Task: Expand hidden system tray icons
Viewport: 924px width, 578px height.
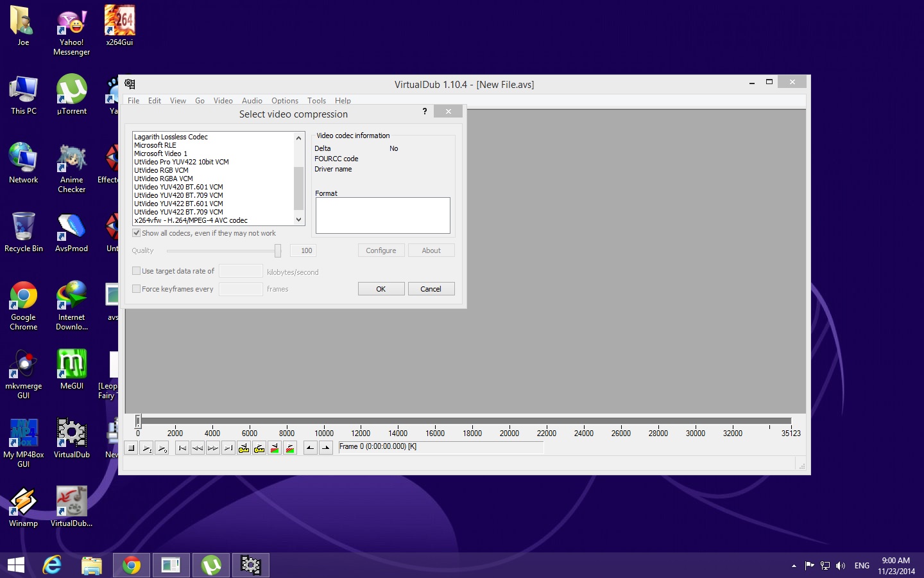Action: pyautogui.click(x=794, y=566)
